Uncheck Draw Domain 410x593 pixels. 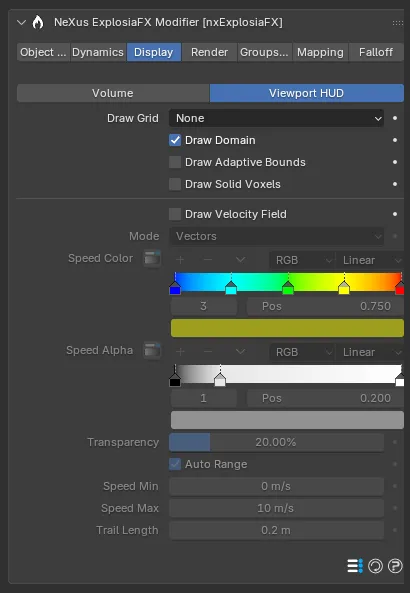(175, 140)
